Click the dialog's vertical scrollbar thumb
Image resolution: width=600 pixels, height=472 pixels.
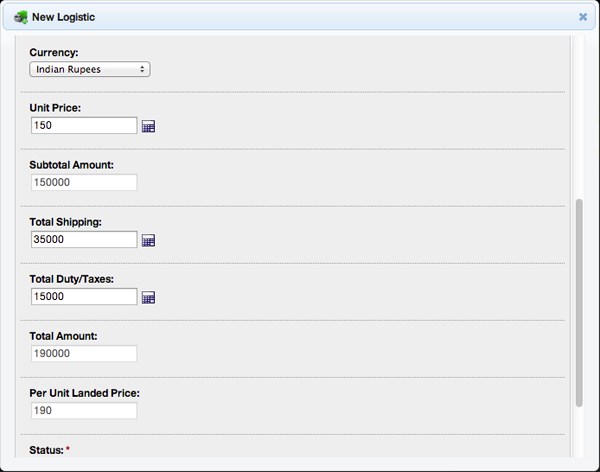coord(579,300)
